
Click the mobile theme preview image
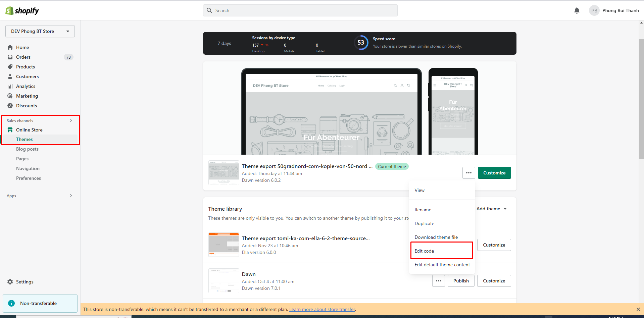[x=453, y=111]
